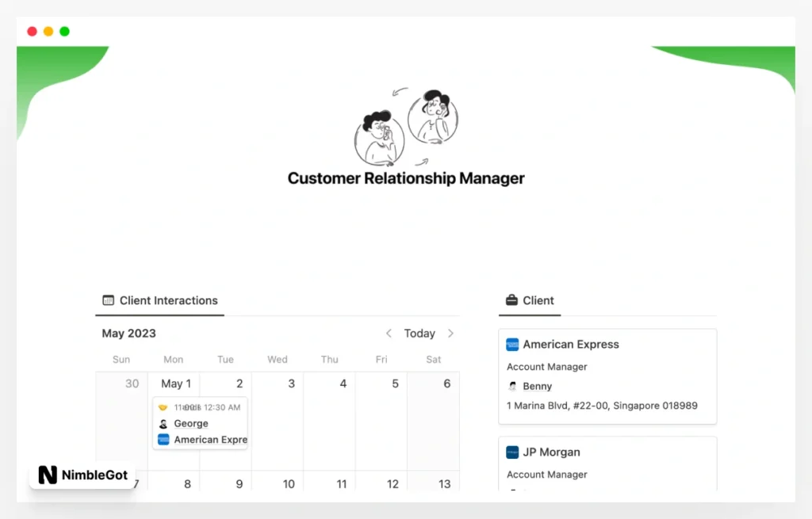812x519 pixels.
Task: Select calendar date 10
Action: click(x=289, y=484)
